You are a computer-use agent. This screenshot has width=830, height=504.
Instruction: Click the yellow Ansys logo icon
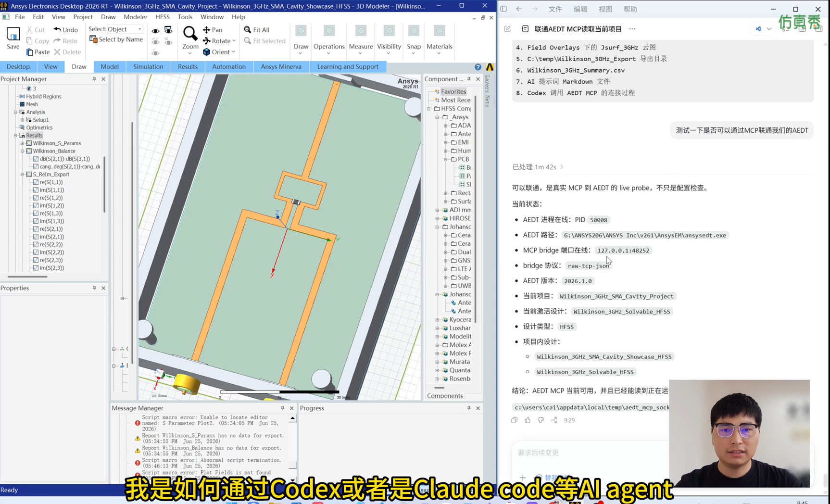point(490,67)
